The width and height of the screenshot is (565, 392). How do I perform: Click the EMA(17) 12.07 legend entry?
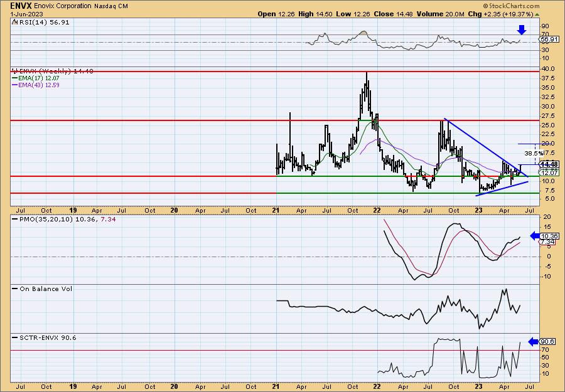tap(40, 78)
